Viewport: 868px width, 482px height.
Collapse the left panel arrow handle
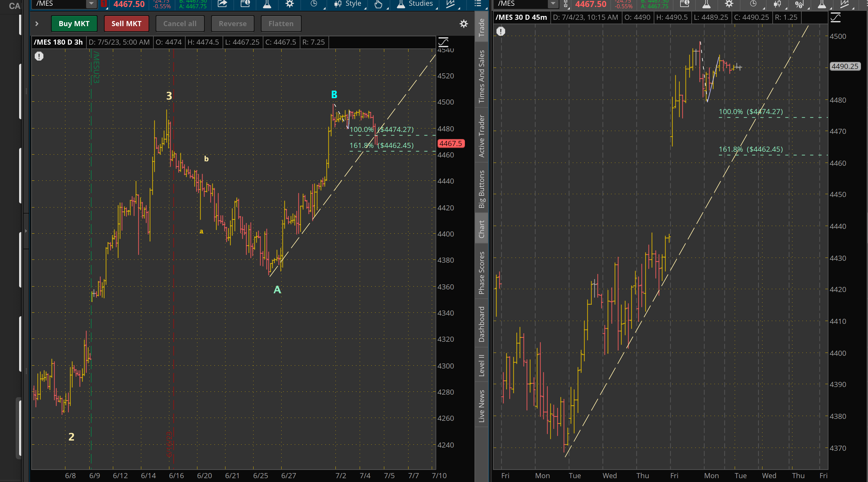pos(26,231)
